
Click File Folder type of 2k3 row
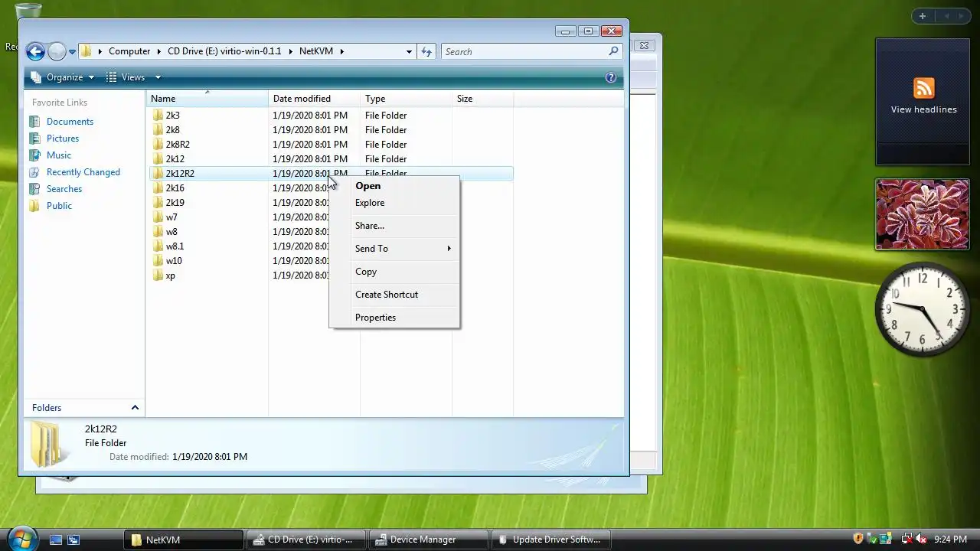click(386, 116)
